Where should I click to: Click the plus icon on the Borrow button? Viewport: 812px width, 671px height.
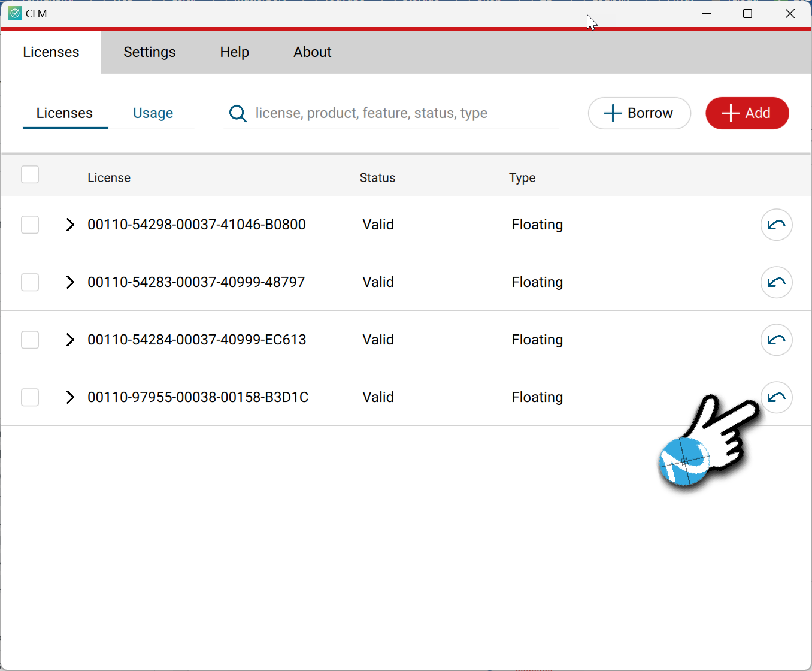tap(613, 113)
